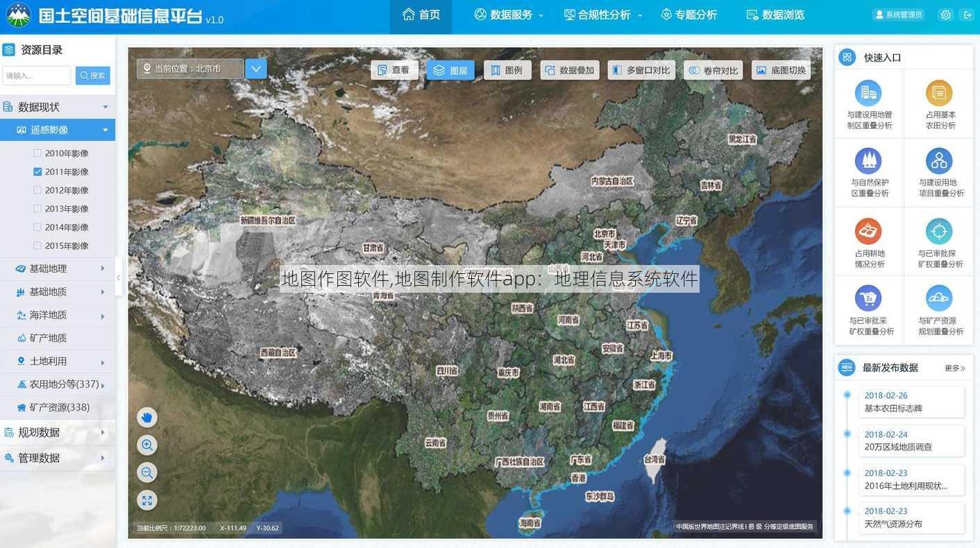The image size is (980, 548).
Task: Start 卷帘对比 swipe comparison tool
Action: [x=713, y=70]
